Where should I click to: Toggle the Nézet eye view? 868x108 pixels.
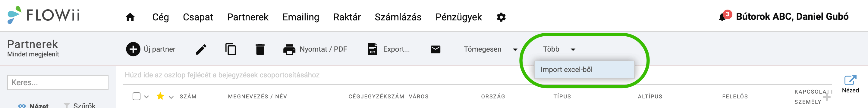[x=22, y=106]
